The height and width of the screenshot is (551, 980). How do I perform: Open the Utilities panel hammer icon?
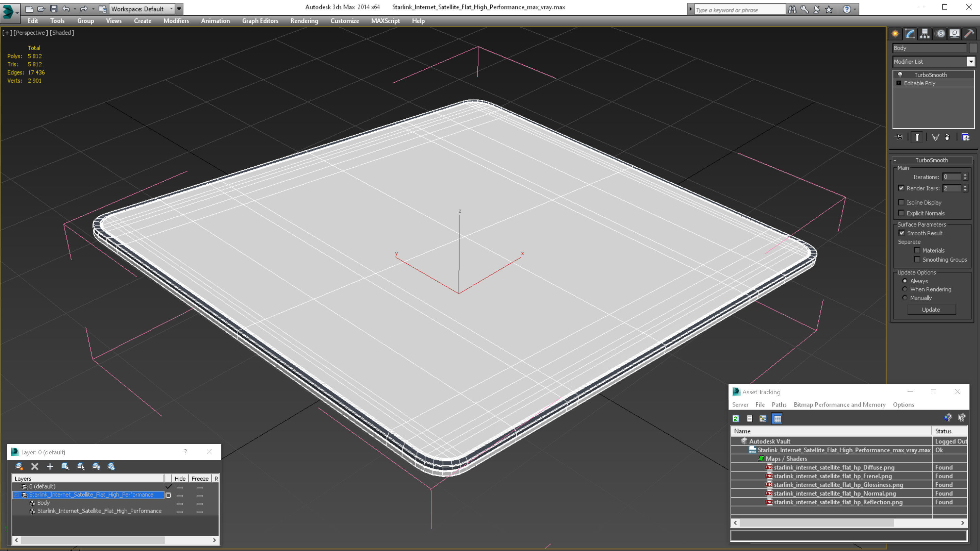[969, 34]
